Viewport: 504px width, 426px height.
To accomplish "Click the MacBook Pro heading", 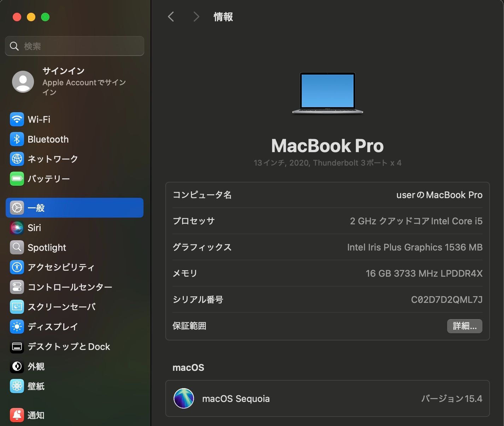I will click(x=327, y=146).
